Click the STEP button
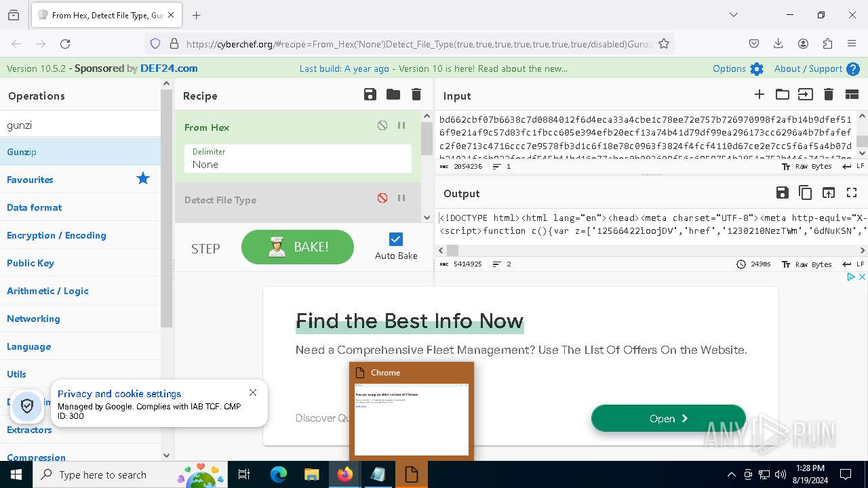Image resolution: width=868 pixels, height=488 pixels. click(x=205, y=249)
